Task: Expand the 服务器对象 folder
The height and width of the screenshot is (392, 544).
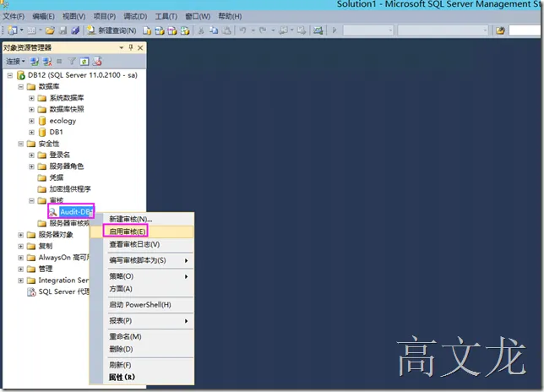Action: pyautogui.click(x=21, y=235)
